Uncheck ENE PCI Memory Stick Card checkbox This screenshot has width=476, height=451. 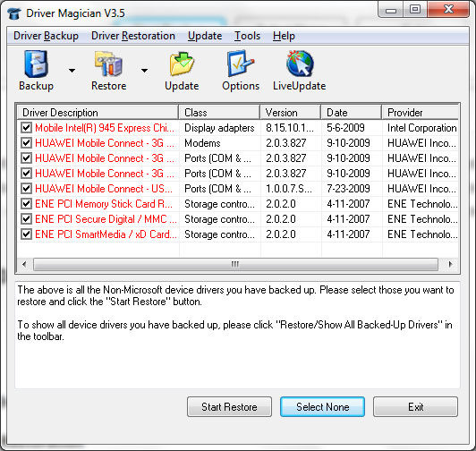pos(27,203)
